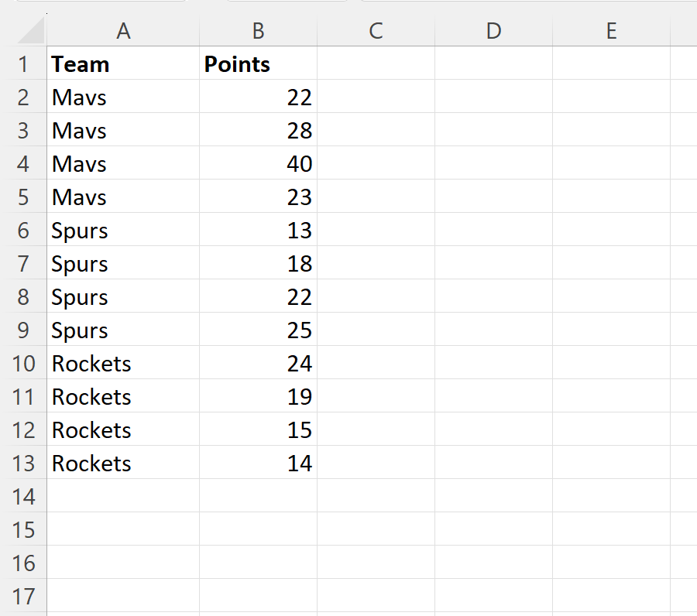Select Spurs cell in row 6
The image size is (697, 616).
(123, 230)
